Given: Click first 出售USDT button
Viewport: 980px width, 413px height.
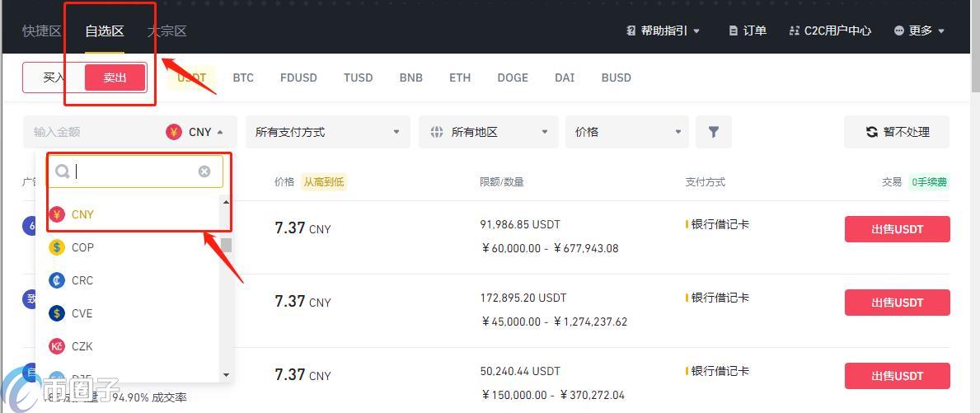Looking at the screenshot, I should tap(897, 229).
